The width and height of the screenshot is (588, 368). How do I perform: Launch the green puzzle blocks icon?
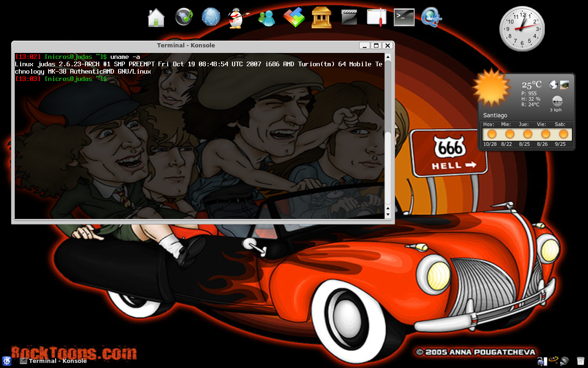pos(294,17)
